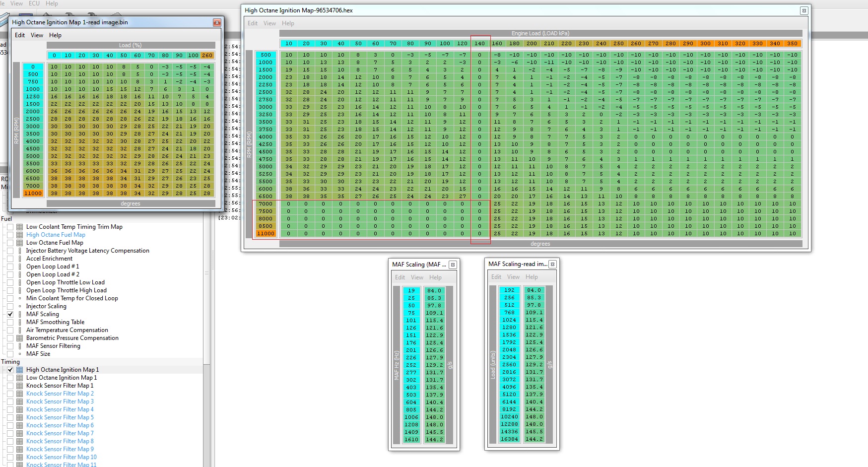Close the High Octane Ignition Map-96534706.hex window
Screen dimensions: 868x467
click(x=804, y=10)
